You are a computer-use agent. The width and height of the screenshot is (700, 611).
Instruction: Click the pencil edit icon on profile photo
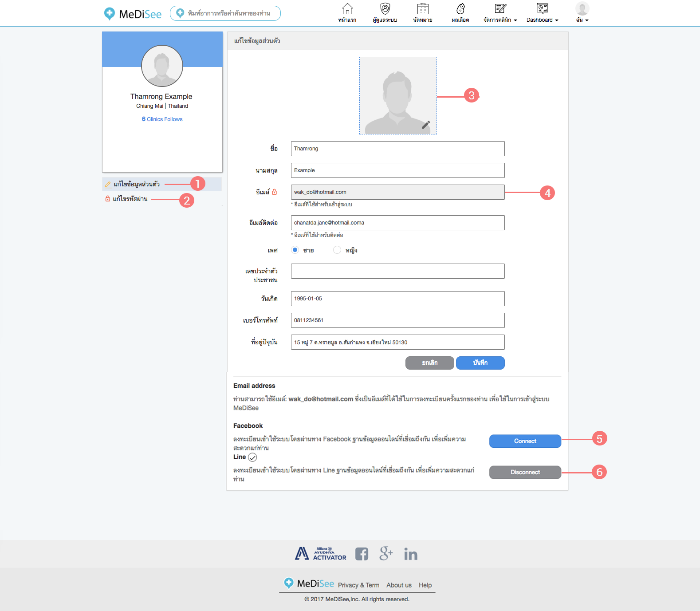(426, 125)
